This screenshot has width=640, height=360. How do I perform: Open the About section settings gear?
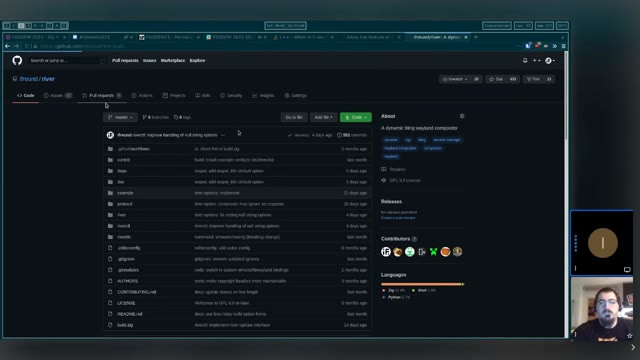click(x=462, y=116)
